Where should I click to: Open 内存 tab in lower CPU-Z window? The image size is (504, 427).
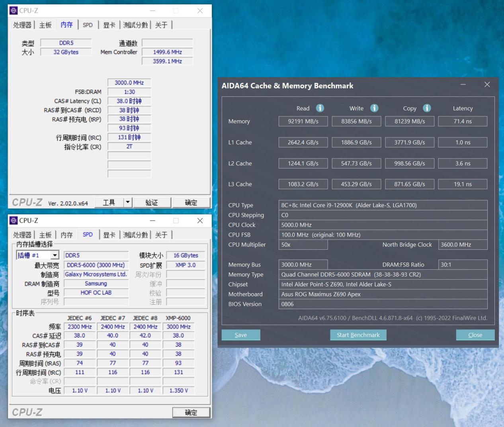coord(66,235)
